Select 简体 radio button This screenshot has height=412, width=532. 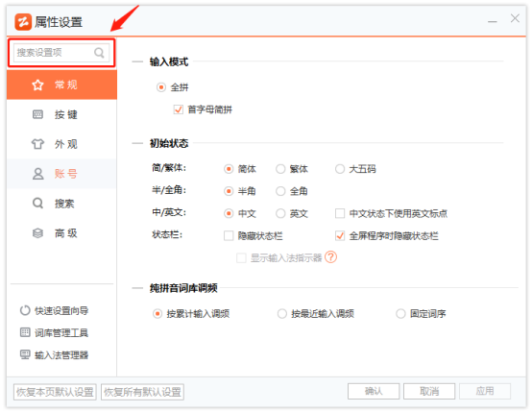(229, 169)
